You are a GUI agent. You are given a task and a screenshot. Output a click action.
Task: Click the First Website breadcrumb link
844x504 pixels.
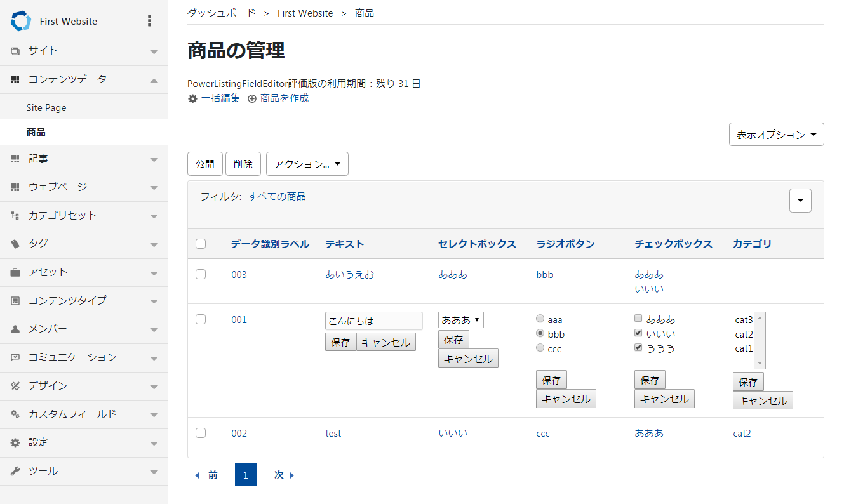(x=305, y=13)
